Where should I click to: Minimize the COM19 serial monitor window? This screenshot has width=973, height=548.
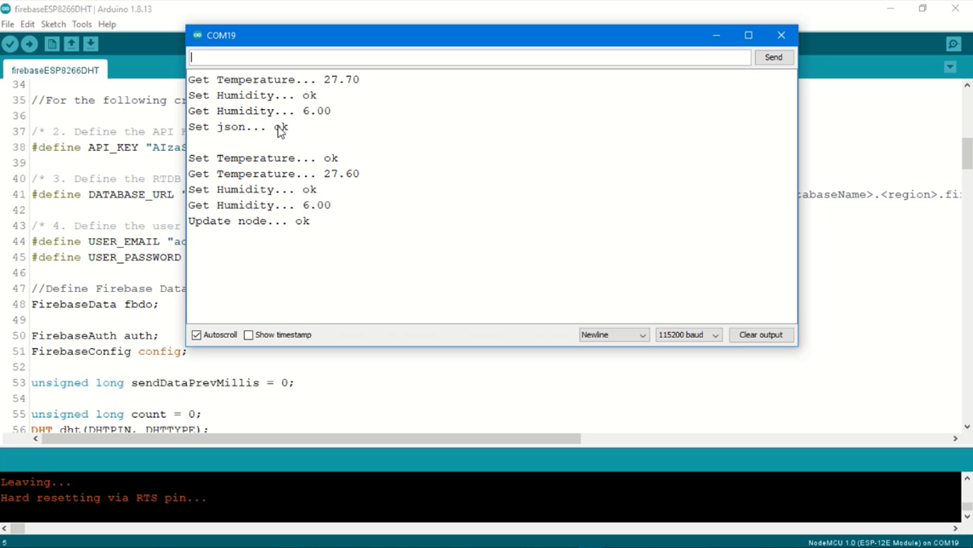coord(716,35)
